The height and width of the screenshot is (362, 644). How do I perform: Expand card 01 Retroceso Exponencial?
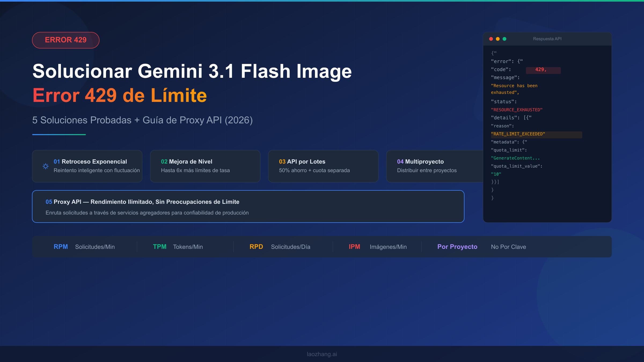(87, 166)
